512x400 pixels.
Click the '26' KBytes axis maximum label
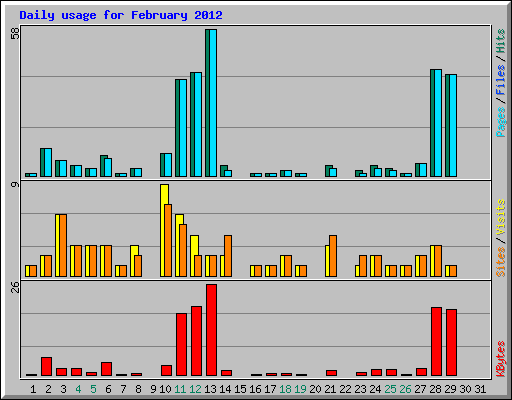point(15,287)
